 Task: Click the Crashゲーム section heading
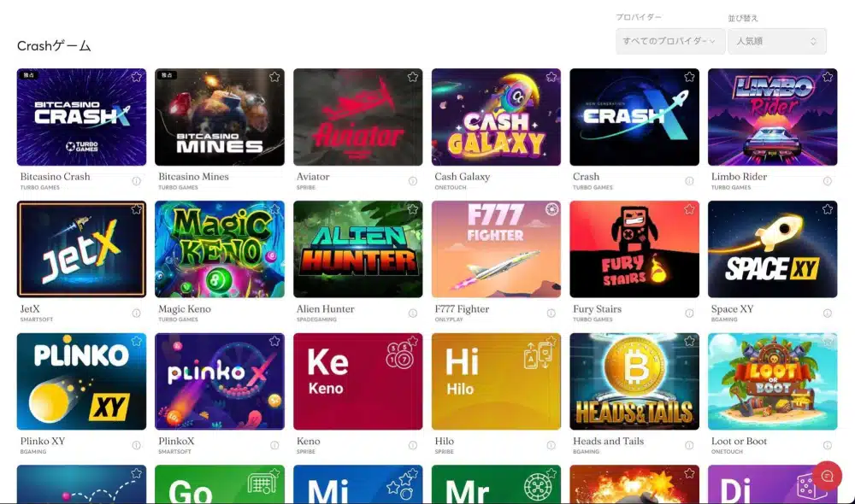coord(54,46)
